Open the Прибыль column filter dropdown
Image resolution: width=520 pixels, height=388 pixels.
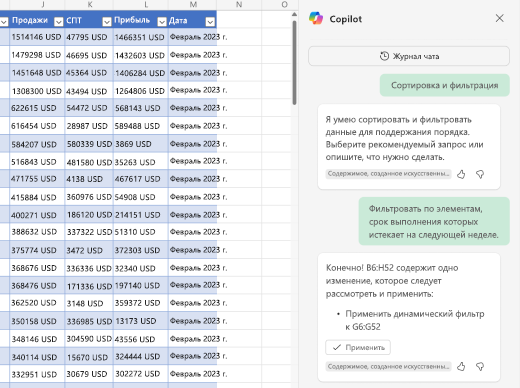(x=162, y=22)
